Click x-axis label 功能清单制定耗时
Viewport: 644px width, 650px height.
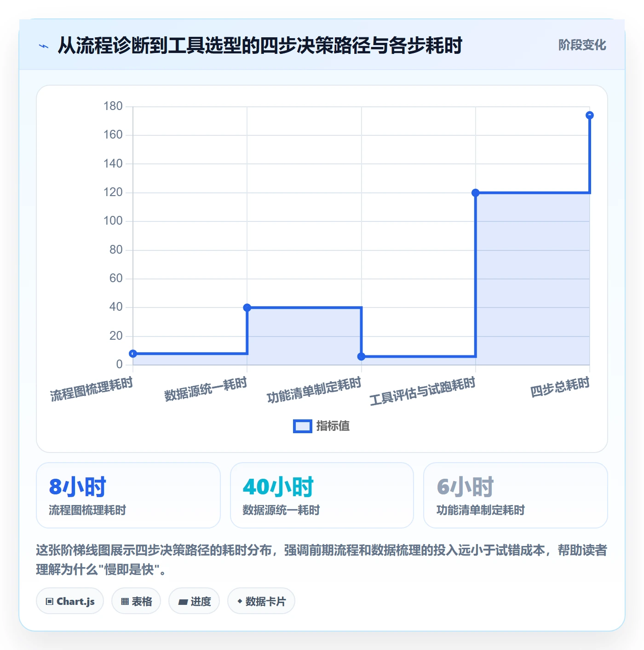pyautogui.click(x=314, y=390)
